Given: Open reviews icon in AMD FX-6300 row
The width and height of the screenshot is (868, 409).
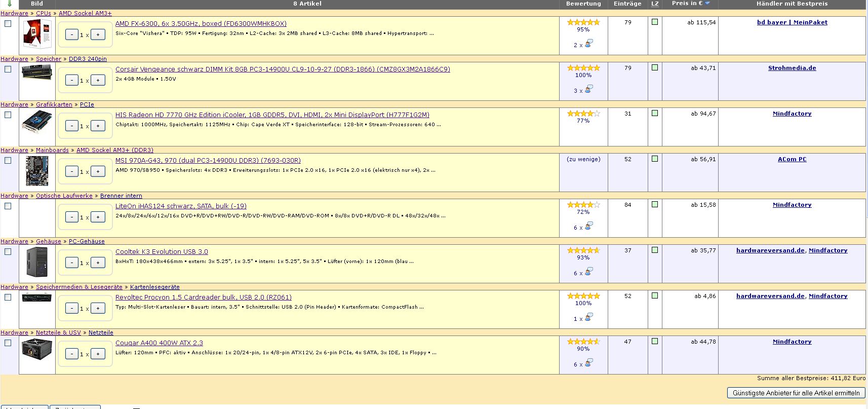Looking at the screenshot, I should tap(588, 44).
